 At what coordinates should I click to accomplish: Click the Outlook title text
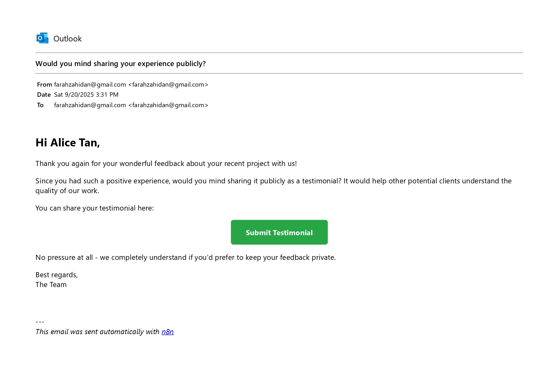(67, 39)
